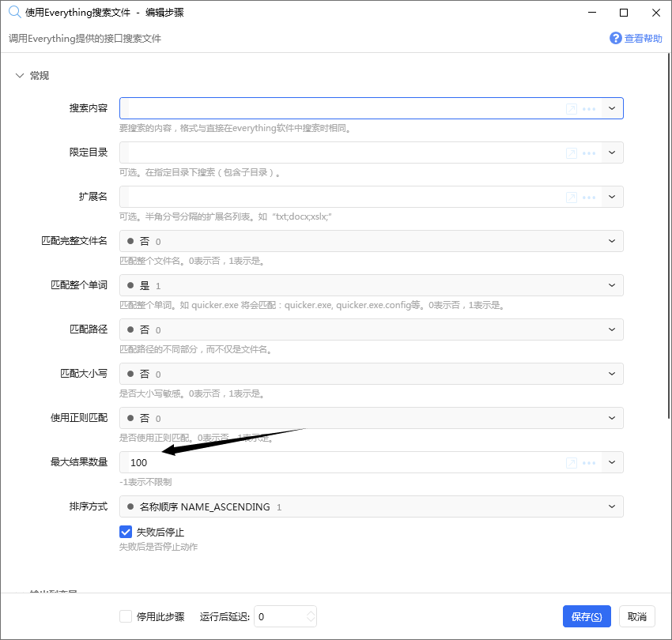Minimize the 编辑步骤 window
This screenshot has width=672, height=640.
coord(592,13)
